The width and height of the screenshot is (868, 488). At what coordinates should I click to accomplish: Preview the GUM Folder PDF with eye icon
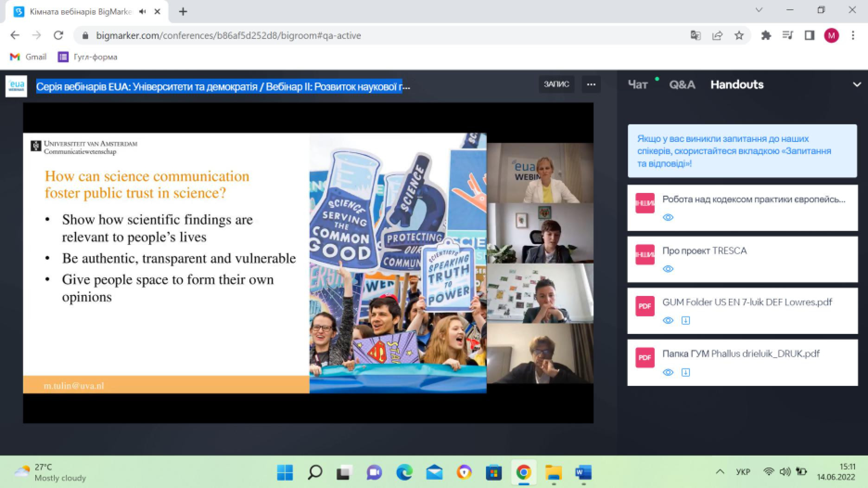click(668, 321)
